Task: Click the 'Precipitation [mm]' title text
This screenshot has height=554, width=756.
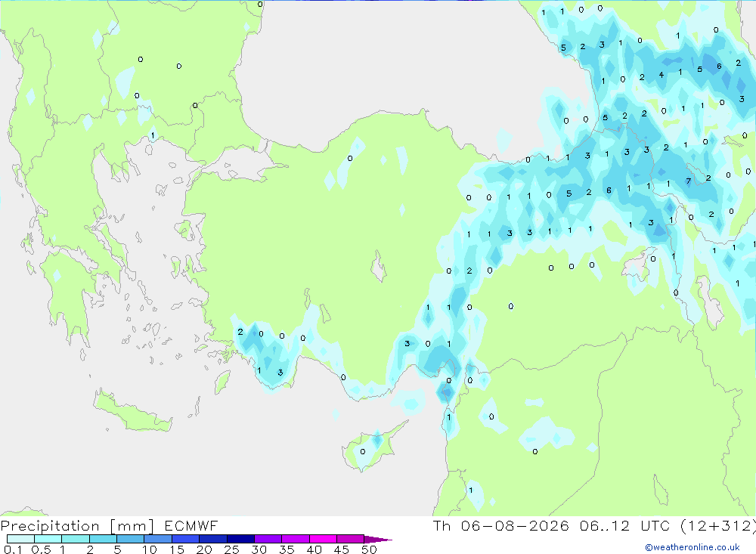Action: click(77, 526)
